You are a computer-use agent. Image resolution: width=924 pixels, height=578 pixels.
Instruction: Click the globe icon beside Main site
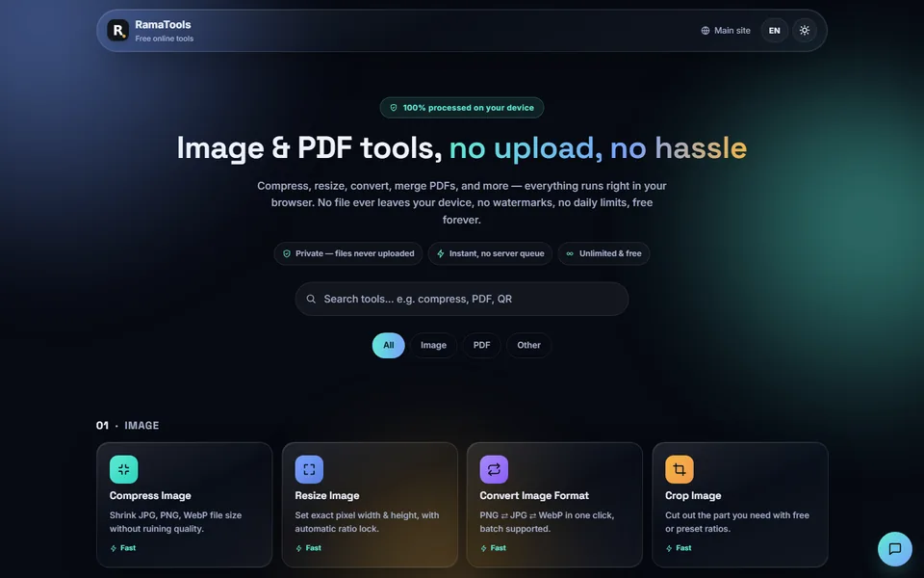pos(706,31)
